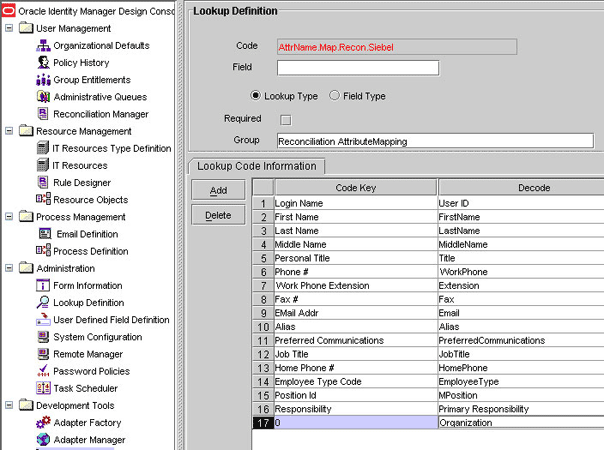Click the Adapter Factory gears icon

point(43,422)
